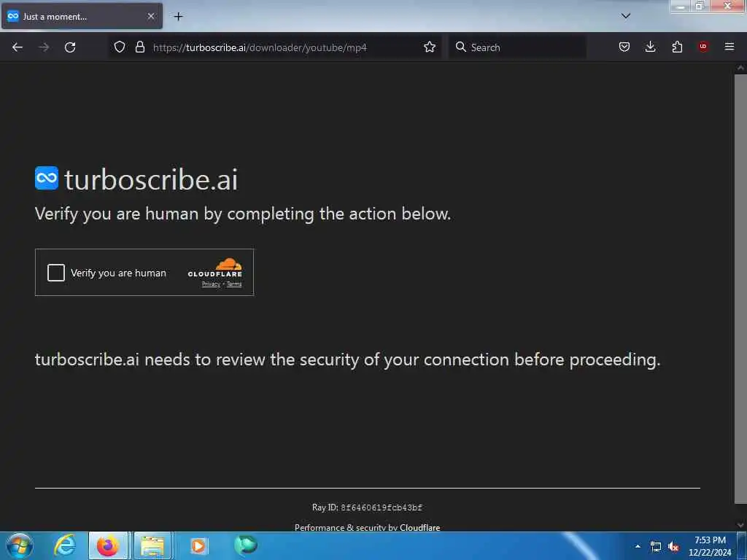747x560 pixels.
Task: Open the Extensions puzzle icon
Action: click(x=677, y=47)
